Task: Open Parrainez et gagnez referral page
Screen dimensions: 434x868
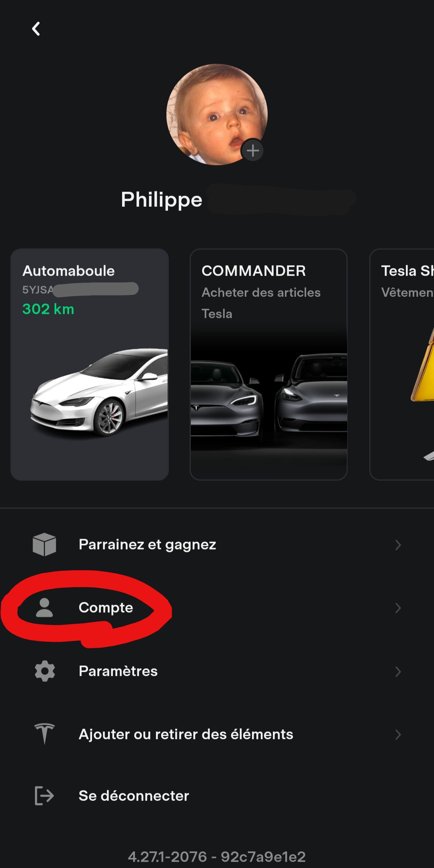Action: click(x=217, y=545)
